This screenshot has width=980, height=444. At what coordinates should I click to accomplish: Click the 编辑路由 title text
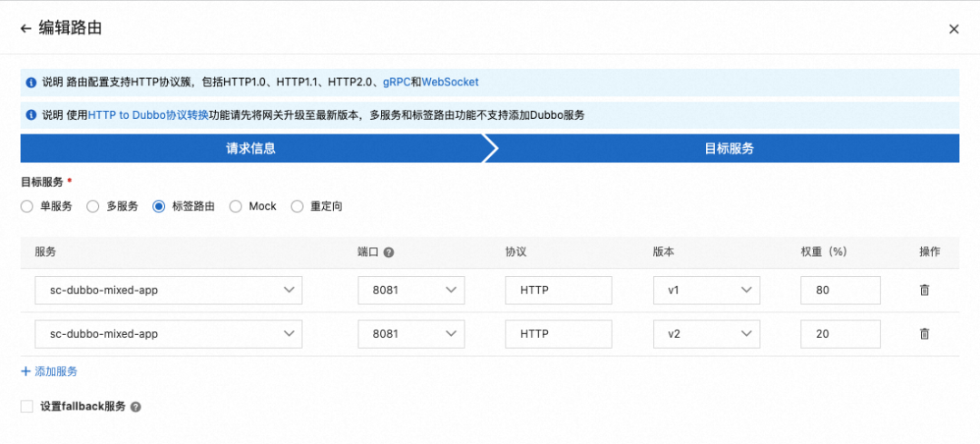(70, 29)
